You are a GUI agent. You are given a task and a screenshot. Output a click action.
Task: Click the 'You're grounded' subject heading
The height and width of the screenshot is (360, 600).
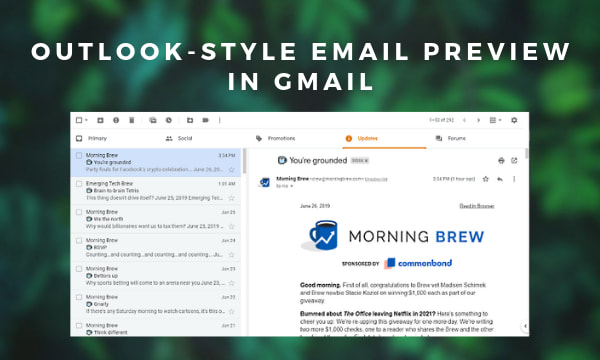tap(318, 161)
